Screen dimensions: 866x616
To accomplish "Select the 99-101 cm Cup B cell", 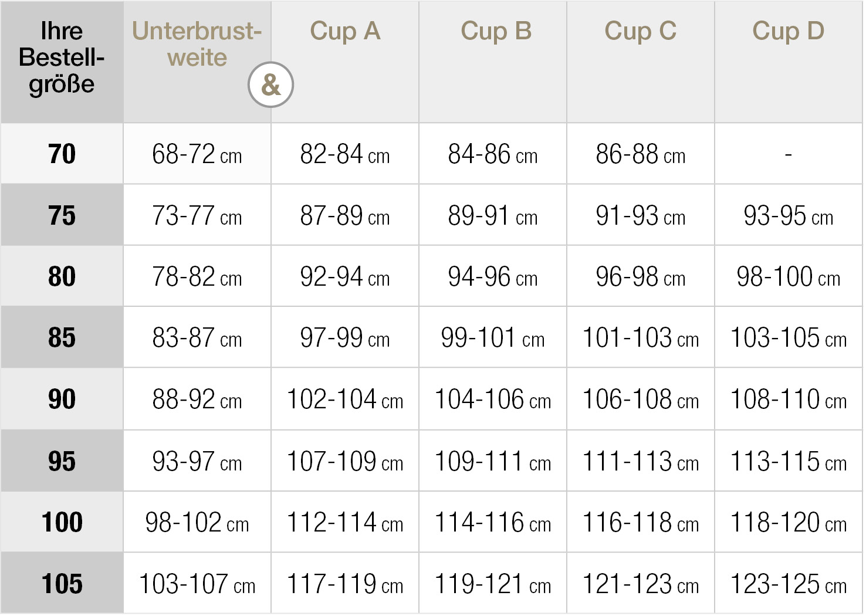I will [x=492, y=339].
